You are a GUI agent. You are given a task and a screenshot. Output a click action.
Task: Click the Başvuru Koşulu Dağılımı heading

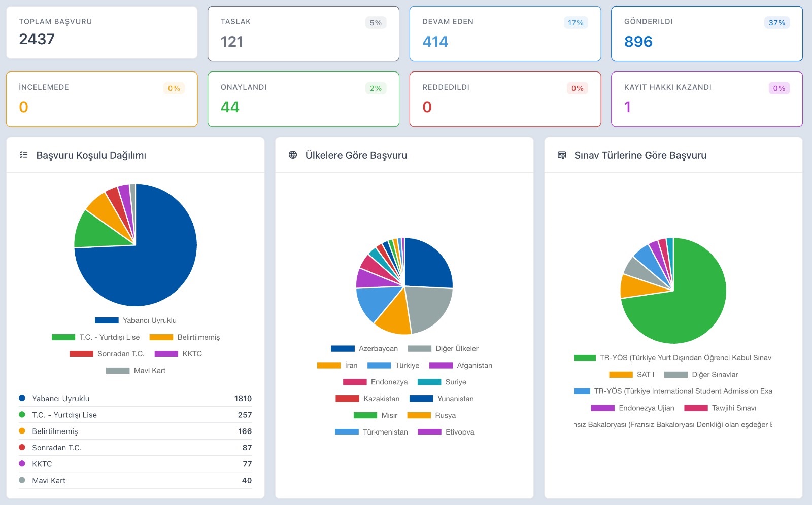(x=91, y=155)
